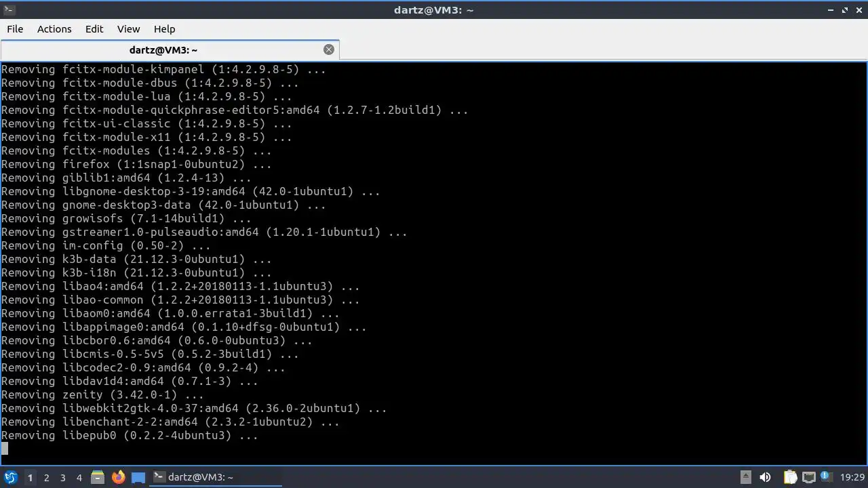Click the terminal icon in title bar

(x=9, y=9)
